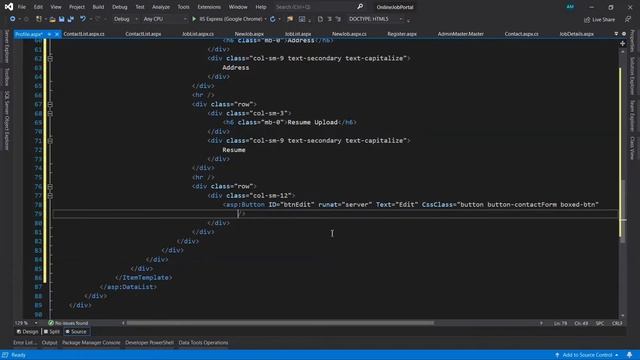Open the SQL Server Object Explorer side panel

(6, 120)
